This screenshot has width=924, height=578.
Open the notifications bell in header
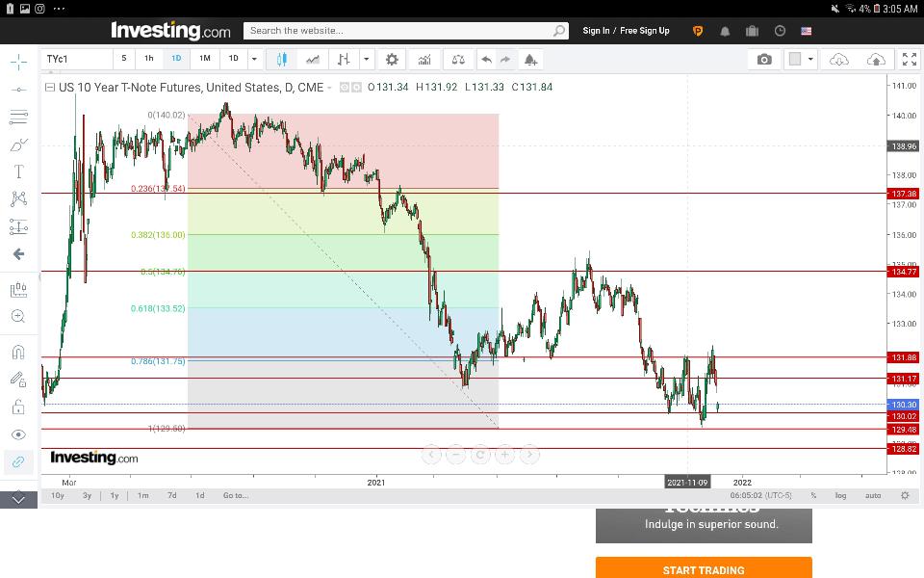click(725, 31)
